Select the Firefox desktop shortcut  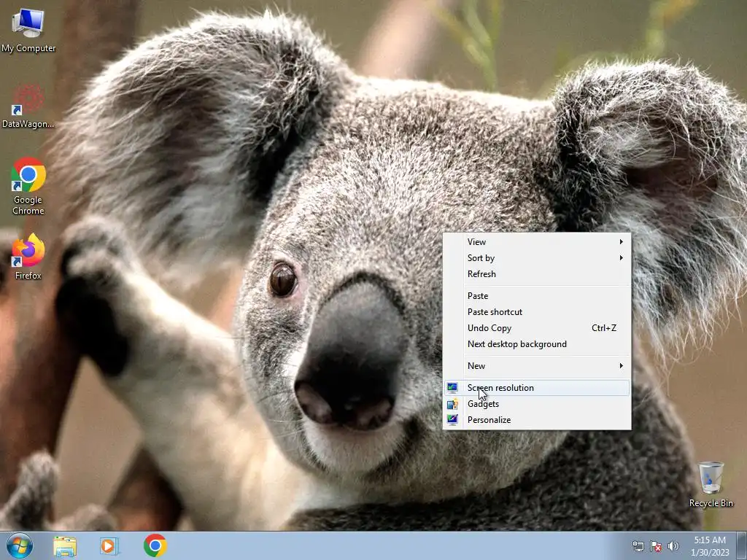(28, 257)
